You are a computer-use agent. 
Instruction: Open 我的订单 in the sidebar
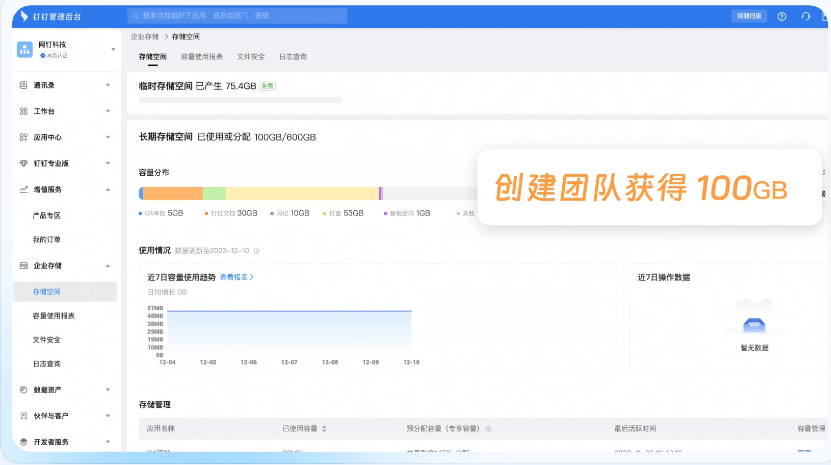click(x=47, y=240)
